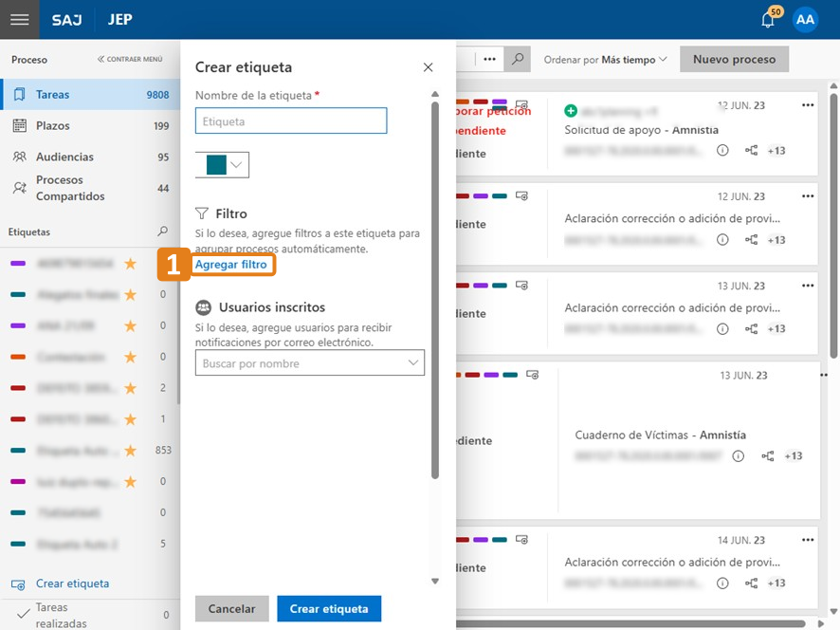Click the Nombre de la etiqueta input field
Viewport: 840px width, 630px height.
tap(291, 120)
